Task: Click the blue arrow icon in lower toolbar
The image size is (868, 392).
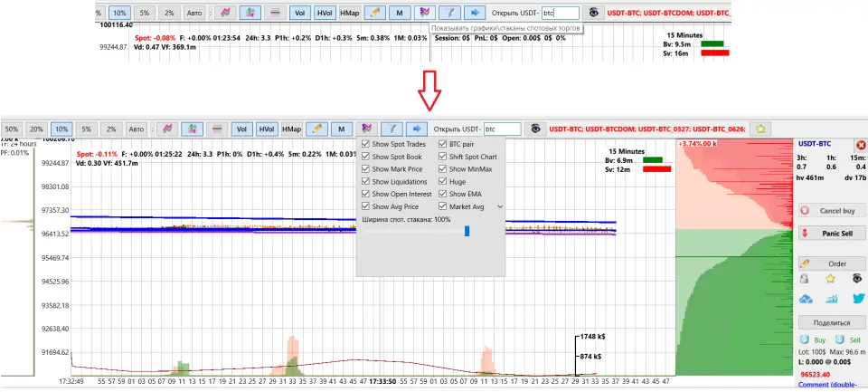Action: click(417, 129)
